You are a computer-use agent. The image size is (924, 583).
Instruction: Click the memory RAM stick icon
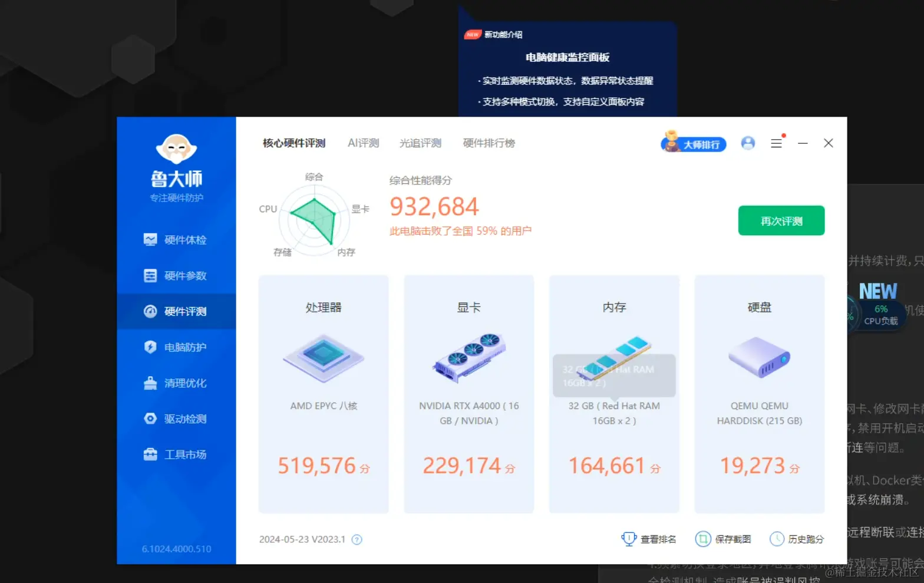point(614,360)
